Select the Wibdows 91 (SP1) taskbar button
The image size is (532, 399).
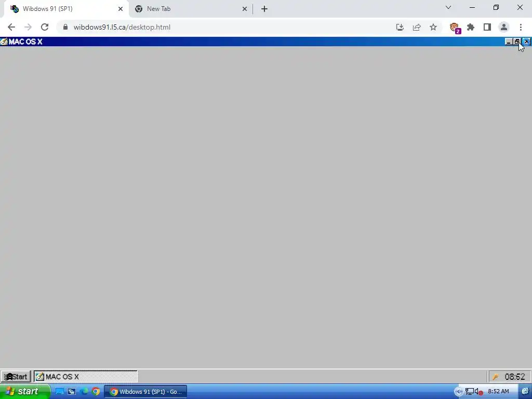[x=145, y=392]
